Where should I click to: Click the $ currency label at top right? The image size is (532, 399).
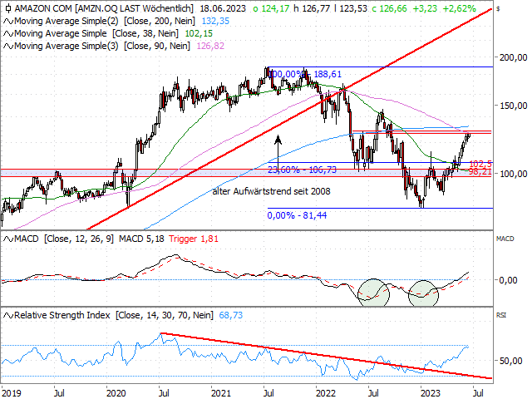click(498, 9)
